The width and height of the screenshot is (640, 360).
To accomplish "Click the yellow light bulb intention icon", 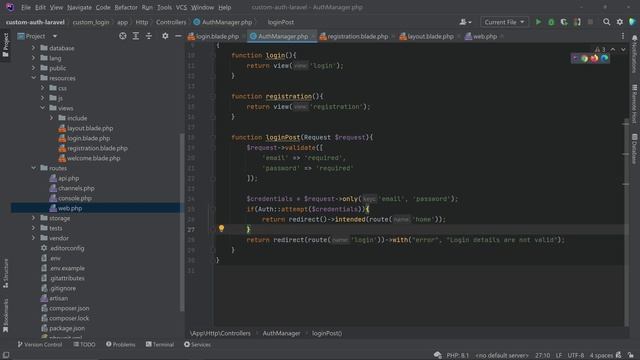I will coord(221,229).
